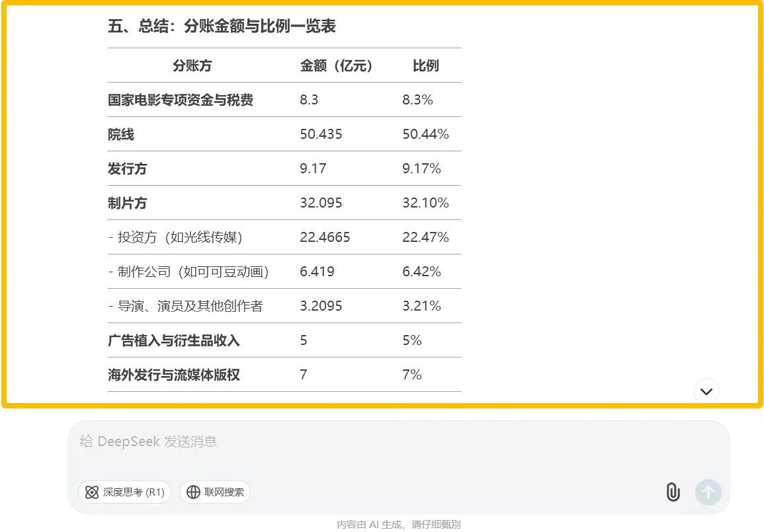
Task: Toggle 联网搜索 web search option
Action: [215, 492]
